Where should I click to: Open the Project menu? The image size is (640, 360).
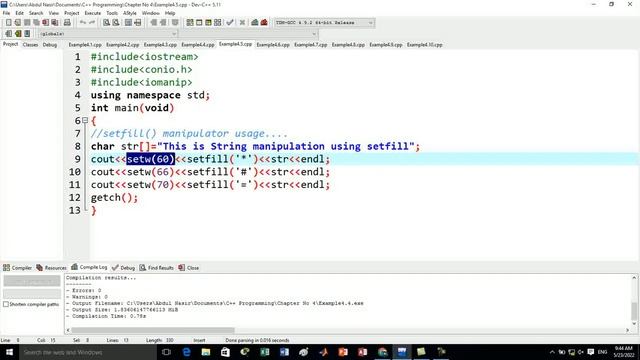click(71, 13)
